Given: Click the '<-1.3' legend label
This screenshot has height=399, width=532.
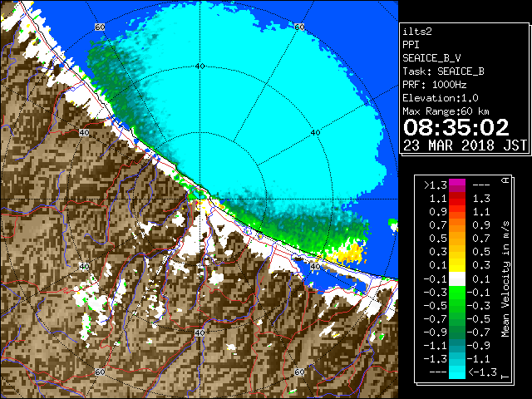Looking at the screenshot, I should pyautogui.click(x=482, y=372).
